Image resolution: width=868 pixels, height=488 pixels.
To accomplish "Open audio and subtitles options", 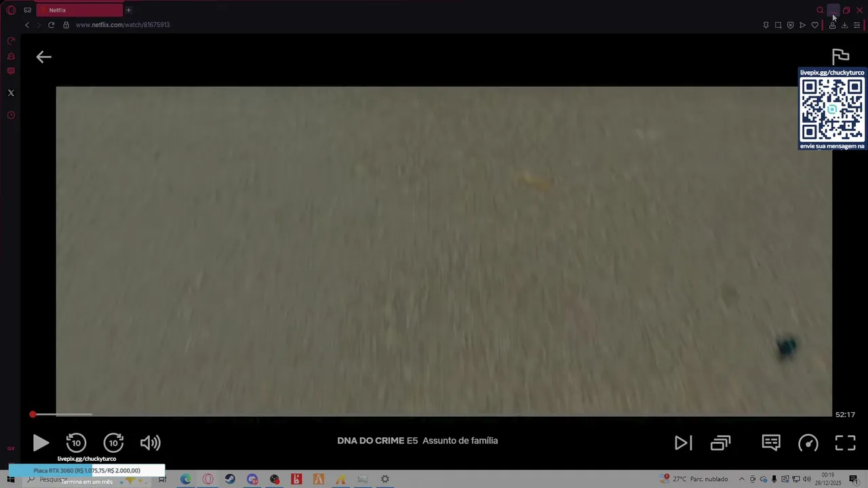I will 771,443.
